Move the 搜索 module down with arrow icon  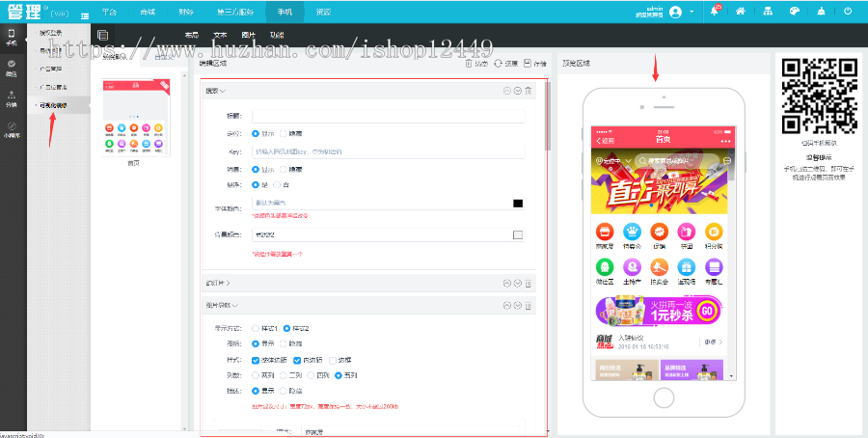pos(518,92)
